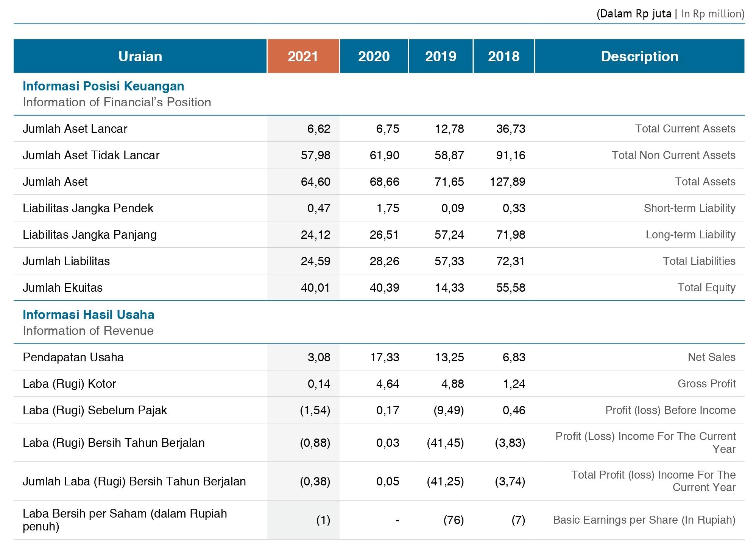Click the Description column header
756x552 pixels.
[639, 56]
